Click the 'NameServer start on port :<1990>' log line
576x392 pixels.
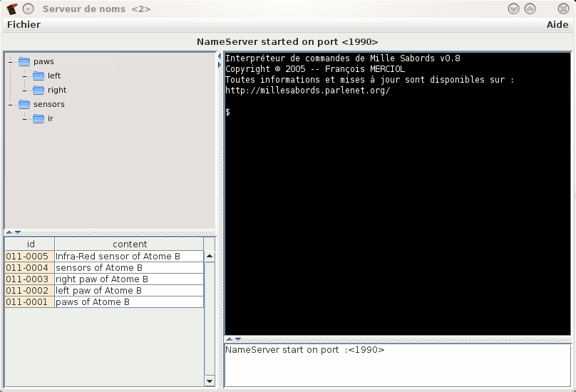coord(305,350)
